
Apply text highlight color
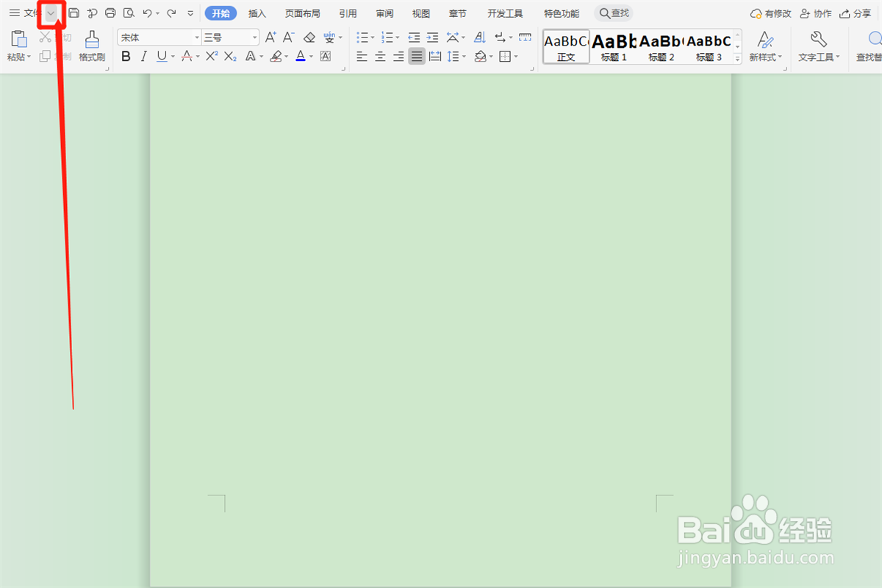pyautogui.click(x=276, y=56)
